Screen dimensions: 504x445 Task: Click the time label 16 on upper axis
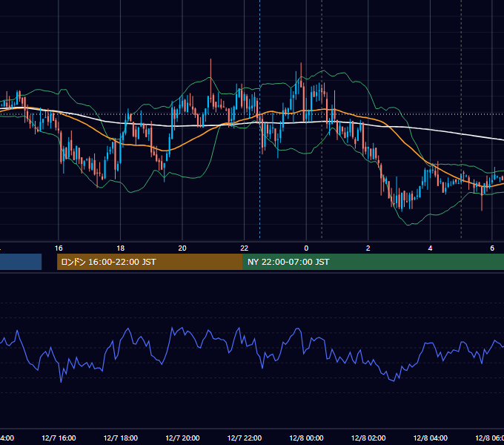59,248
